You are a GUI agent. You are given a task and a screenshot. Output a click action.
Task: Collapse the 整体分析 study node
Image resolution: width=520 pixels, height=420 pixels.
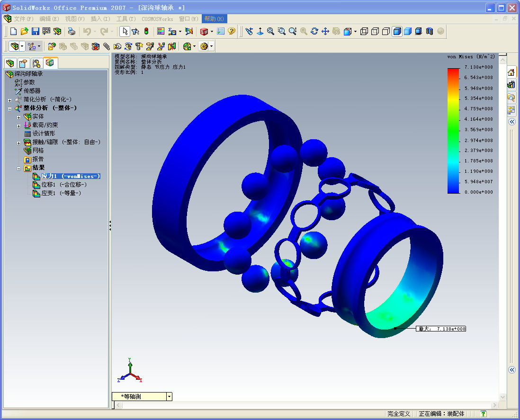click(x=9, y=109)
